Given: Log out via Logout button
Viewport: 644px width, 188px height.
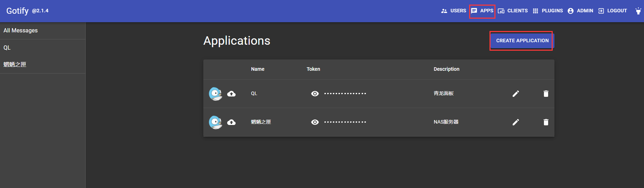Looking at the screenshot, I should pyautogui.click(x=613, y=11).
